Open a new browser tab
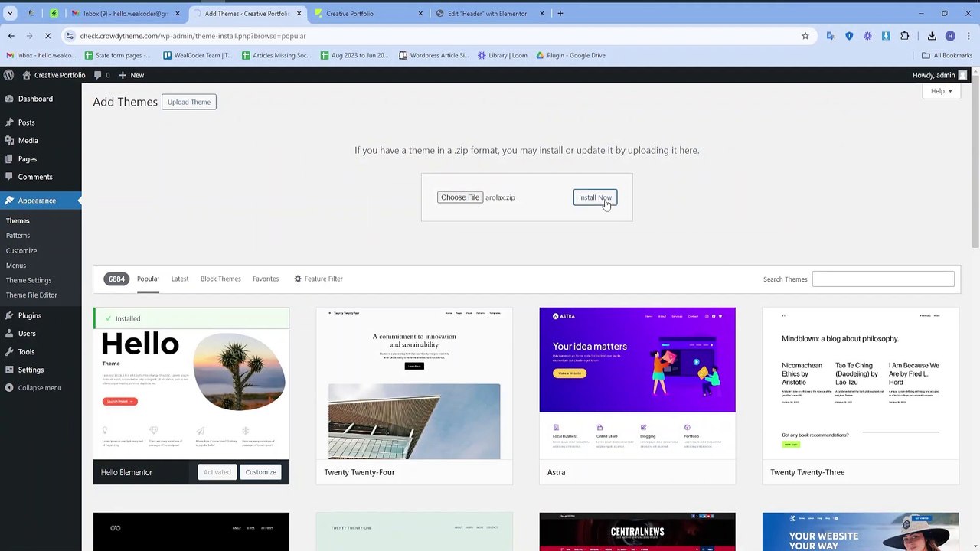The image size is (980, 551). point(560,13)
